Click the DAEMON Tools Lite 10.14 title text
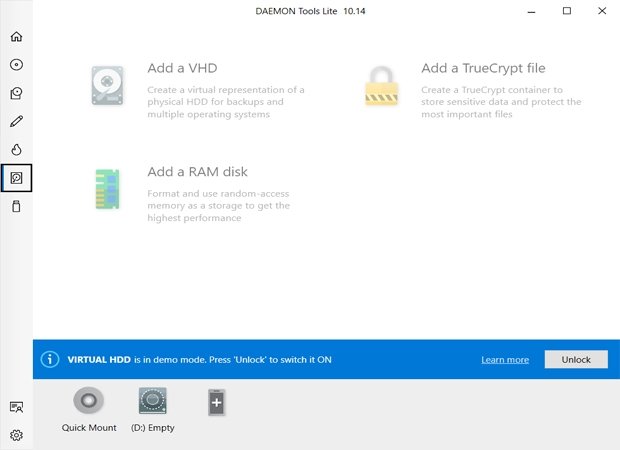Viewport: 620px width, 450px height. pos(310,11)
